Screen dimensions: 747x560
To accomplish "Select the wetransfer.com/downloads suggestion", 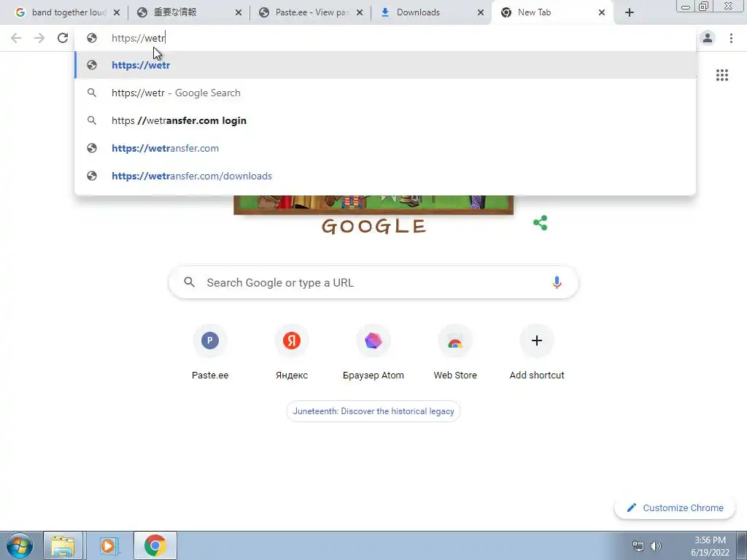I will point(385,176).
